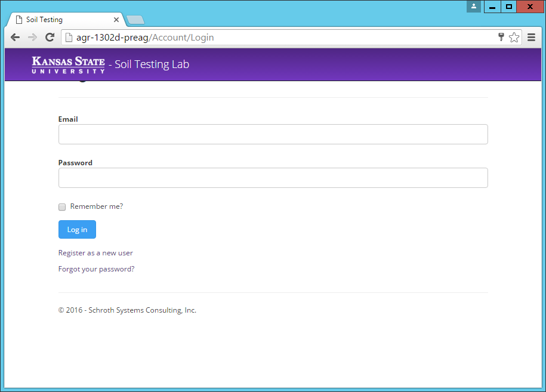Click the Kansas State University logo
Viewport: 546px width, 392px height.
68,65
